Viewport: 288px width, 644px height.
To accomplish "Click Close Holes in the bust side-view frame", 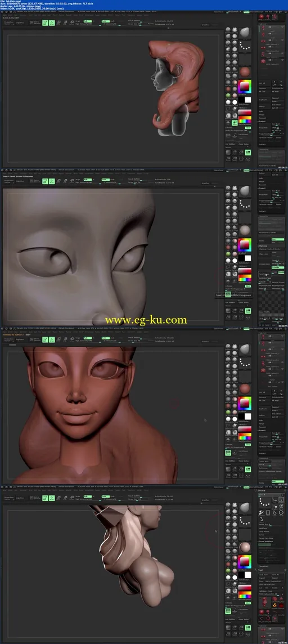I will (244, 619).
